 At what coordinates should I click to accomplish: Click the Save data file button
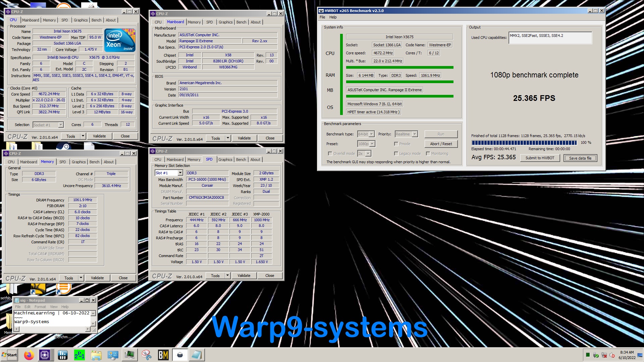580,158
